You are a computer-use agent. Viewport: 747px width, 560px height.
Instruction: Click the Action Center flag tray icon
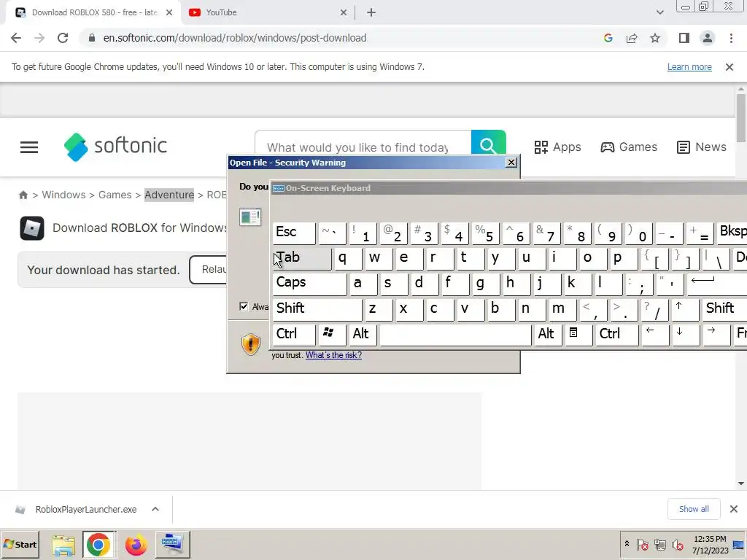(x=642, y=544)
